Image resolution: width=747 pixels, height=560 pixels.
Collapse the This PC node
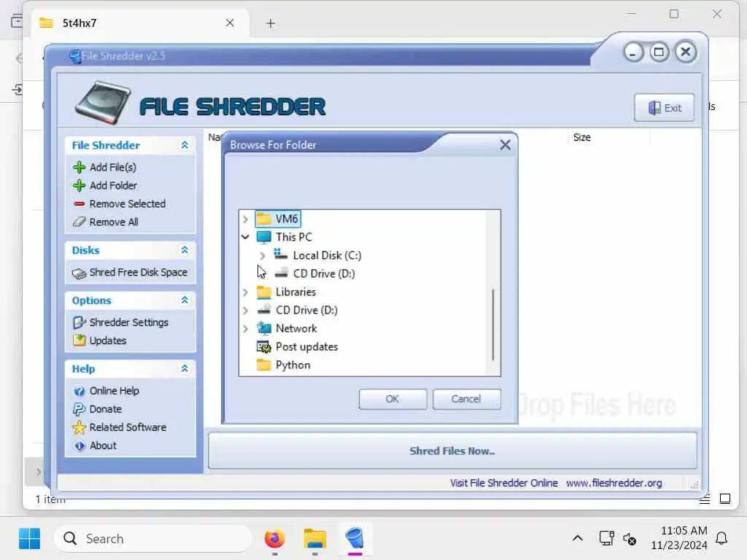245,237
